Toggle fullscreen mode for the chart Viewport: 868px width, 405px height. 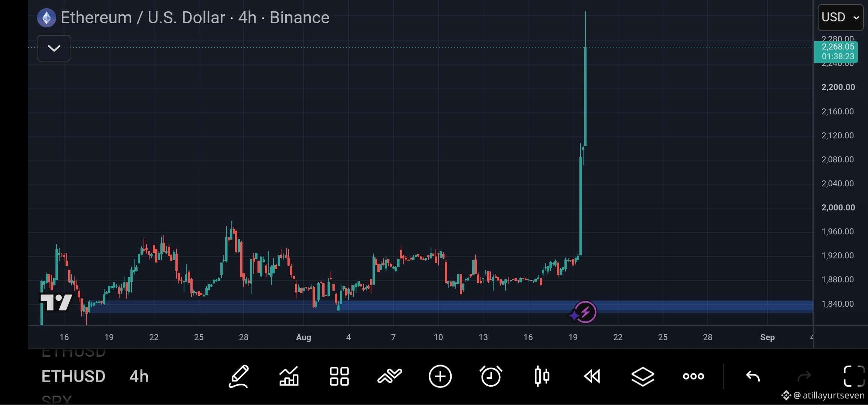(x=854, y=376)
